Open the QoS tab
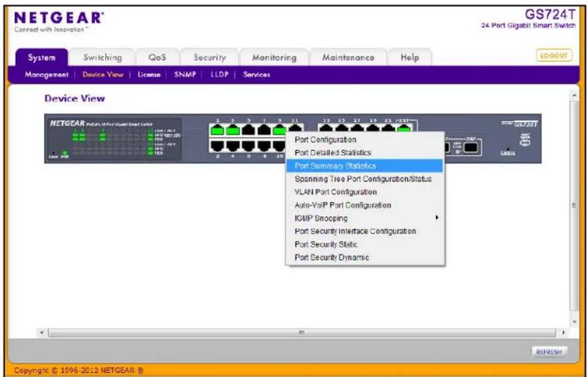 coord(157,58)
